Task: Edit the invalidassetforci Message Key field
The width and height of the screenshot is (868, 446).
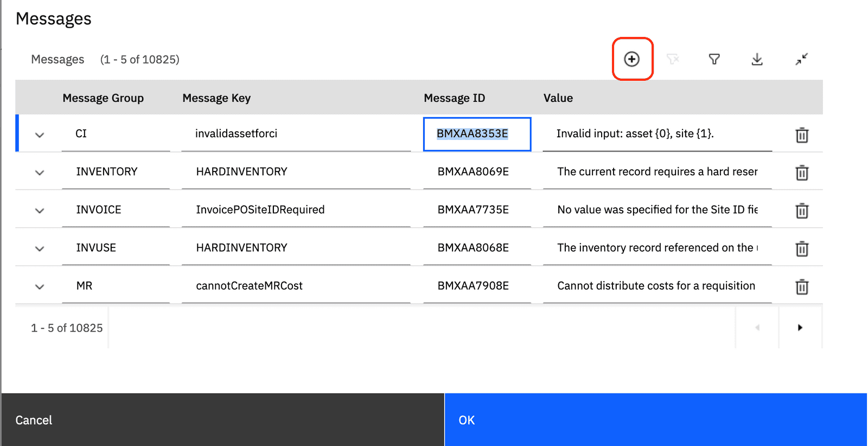Action: click(296, 134)
